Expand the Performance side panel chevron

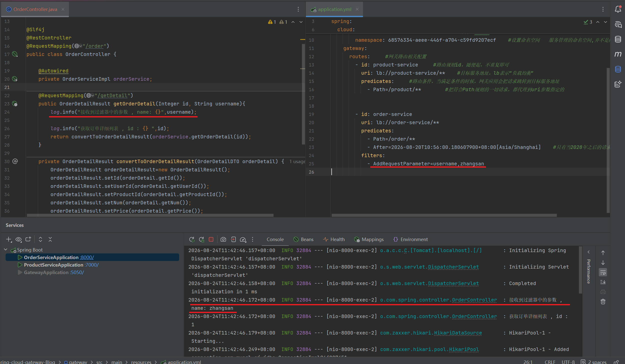(589, 252)
